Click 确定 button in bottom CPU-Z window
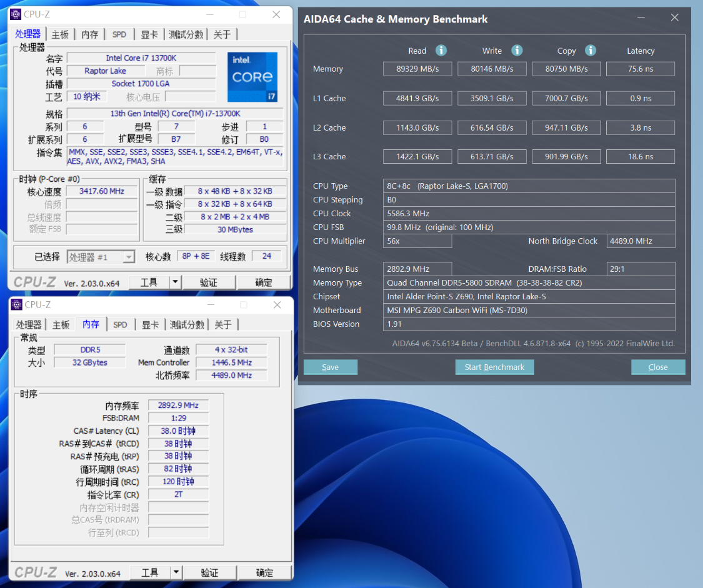Screen dimensions: 703x588 pos(264,572)
